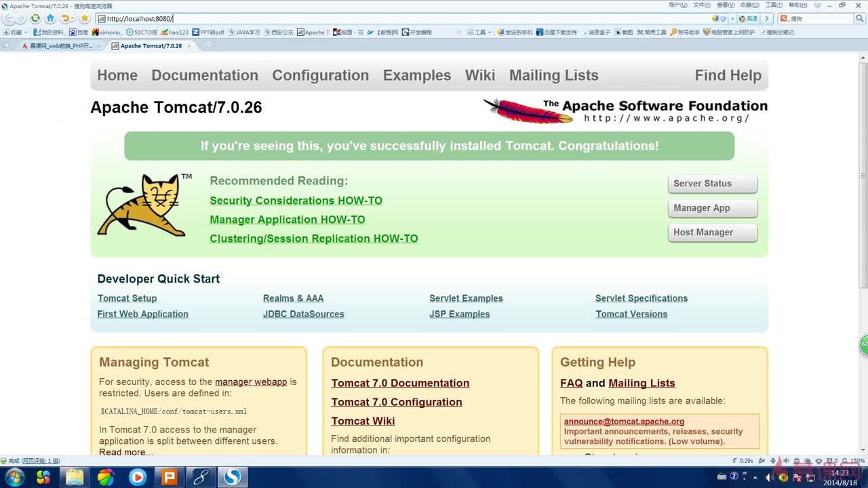Click the green refresh page icon
The image size is (868, 488).
point(35,18)
